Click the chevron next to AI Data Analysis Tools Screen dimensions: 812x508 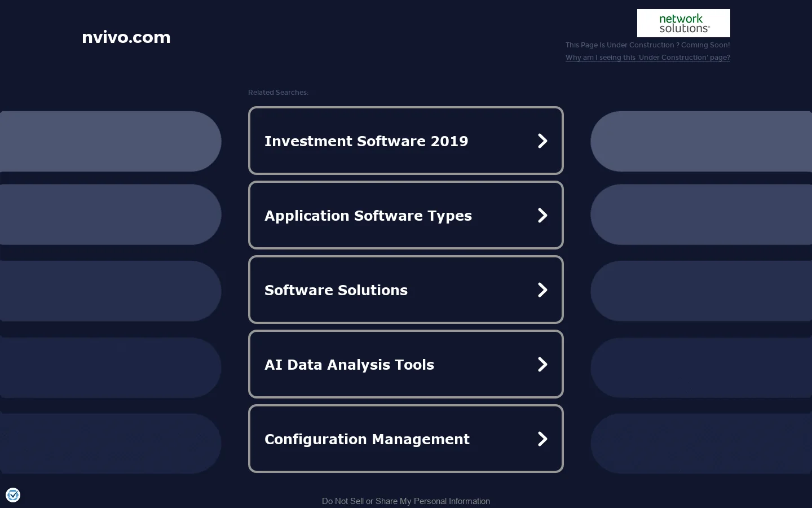[542, 364]
